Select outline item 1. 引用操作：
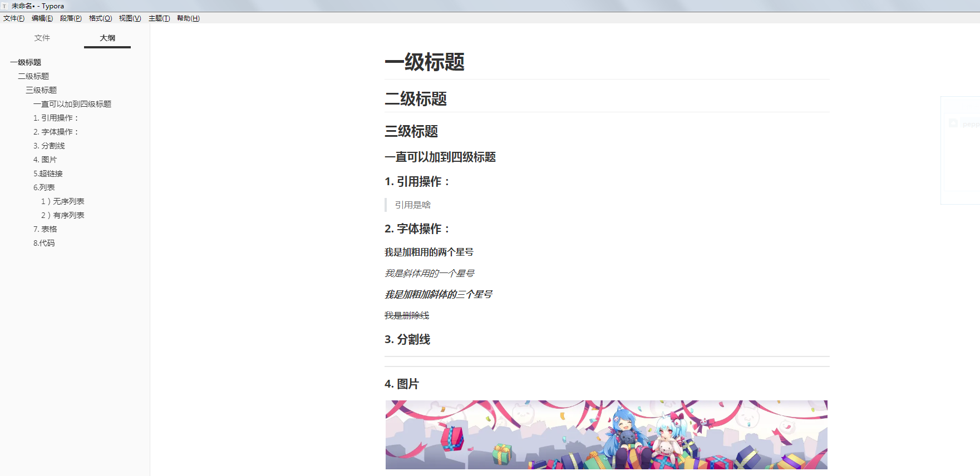Viewport: 980px width, 476px height. (x=56, y=118)
